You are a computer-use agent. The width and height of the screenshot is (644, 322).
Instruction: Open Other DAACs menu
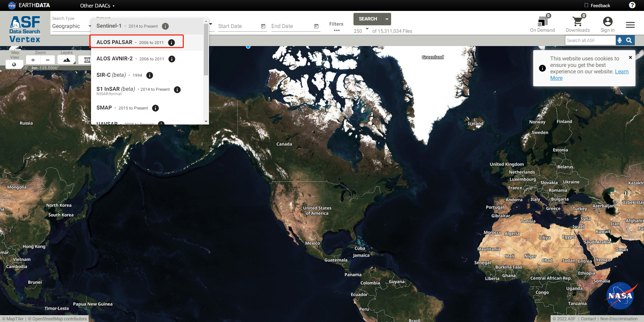coord(97,5)
